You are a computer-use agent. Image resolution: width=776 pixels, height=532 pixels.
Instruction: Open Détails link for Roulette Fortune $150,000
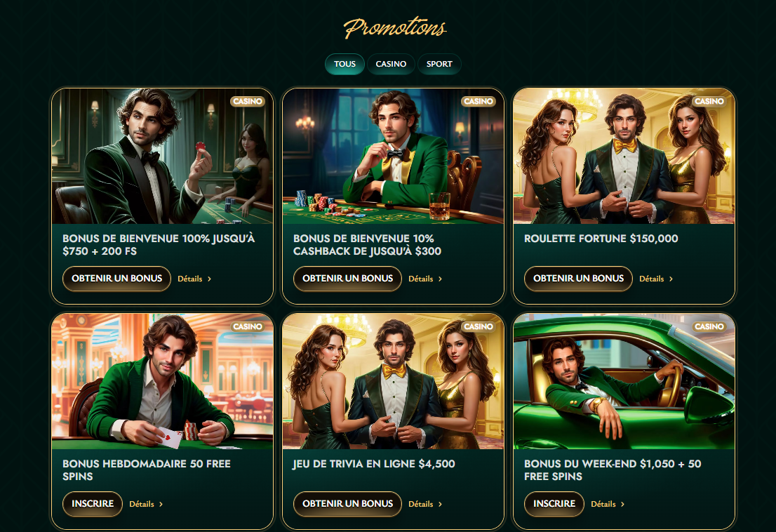tap(656, 279)
